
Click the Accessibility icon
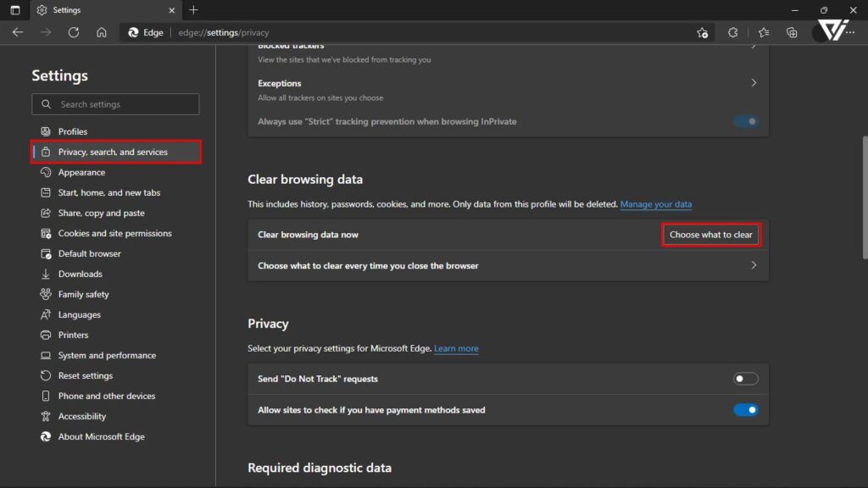[x=46, y=417]
